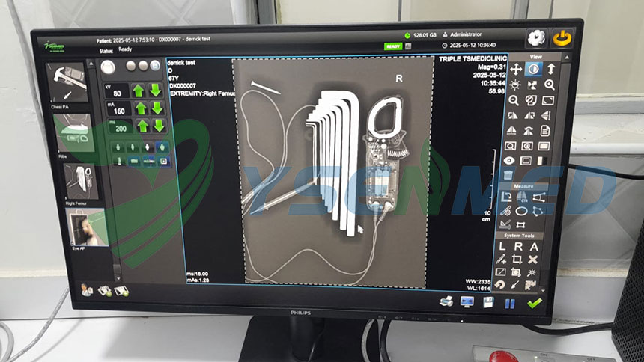Toggle the green READY status indicator
This screenshot has height=362, width=644.
tap(392, 46)
